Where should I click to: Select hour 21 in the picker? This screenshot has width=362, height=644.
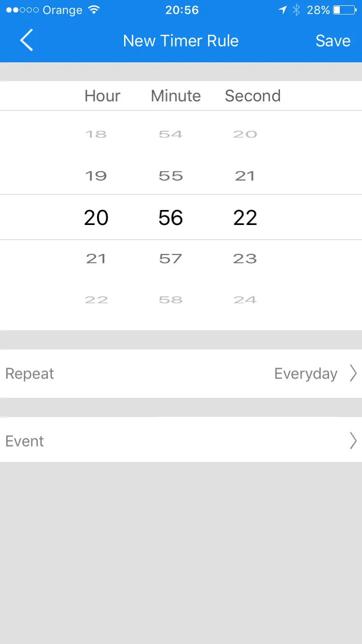[96, 259]
